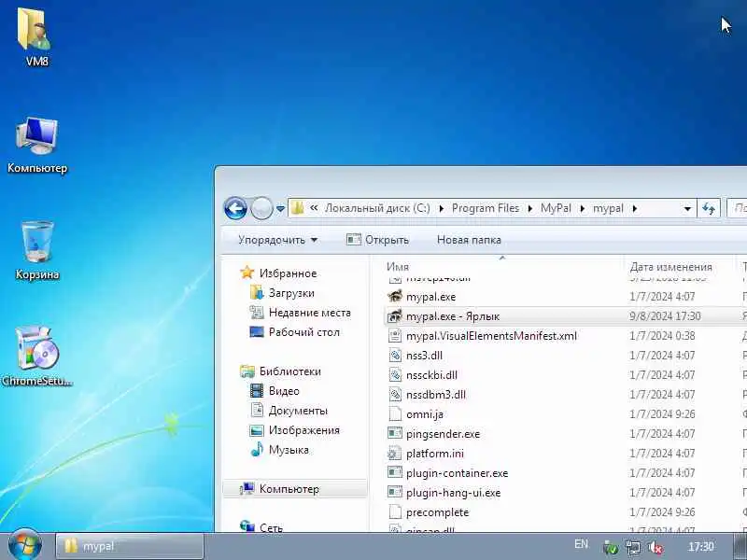Click the Program Files breadcrumb
This screenshot has width=747, height=560.
(486, 208)
